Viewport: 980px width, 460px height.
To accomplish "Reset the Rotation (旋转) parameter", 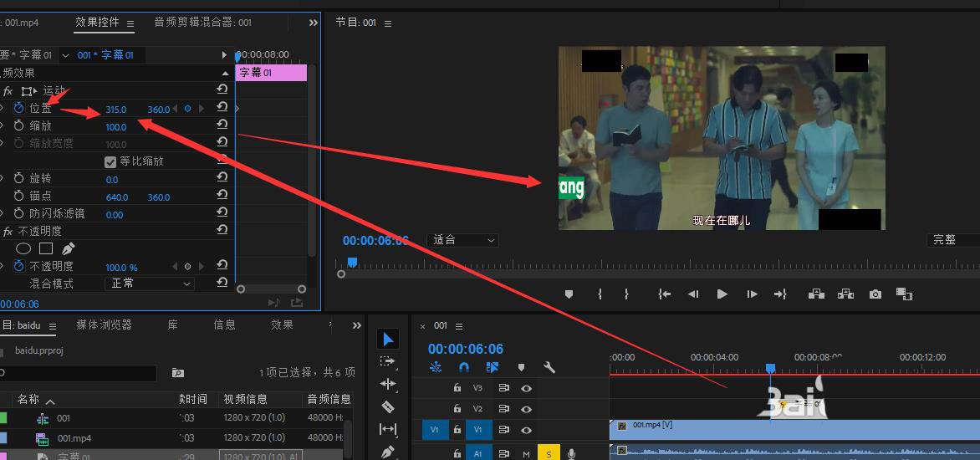I will tap(222, 178).
